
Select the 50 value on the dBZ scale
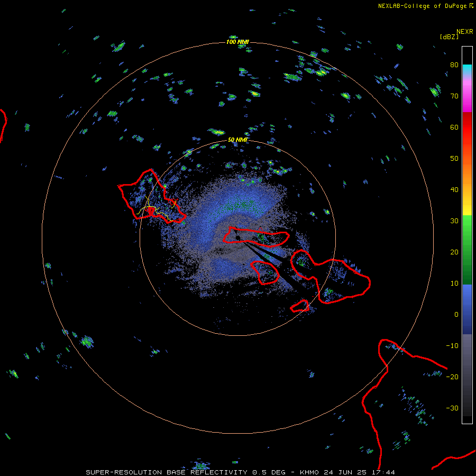click(x=454, y=159)
